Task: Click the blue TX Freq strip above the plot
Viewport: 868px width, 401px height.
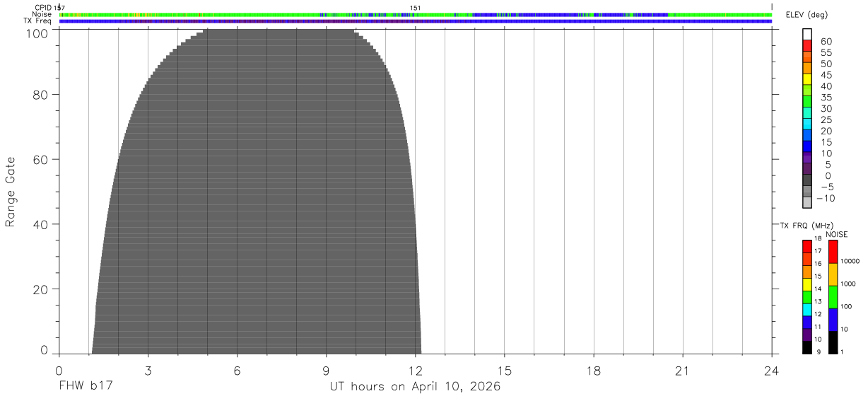Action: [416, 21]
